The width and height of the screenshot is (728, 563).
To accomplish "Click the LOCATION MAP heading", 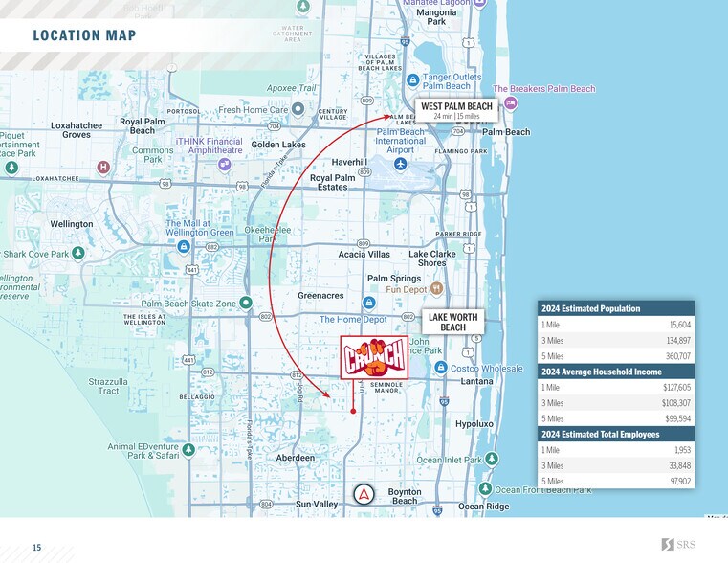I will pyautogui.click(x=84, y=35).
